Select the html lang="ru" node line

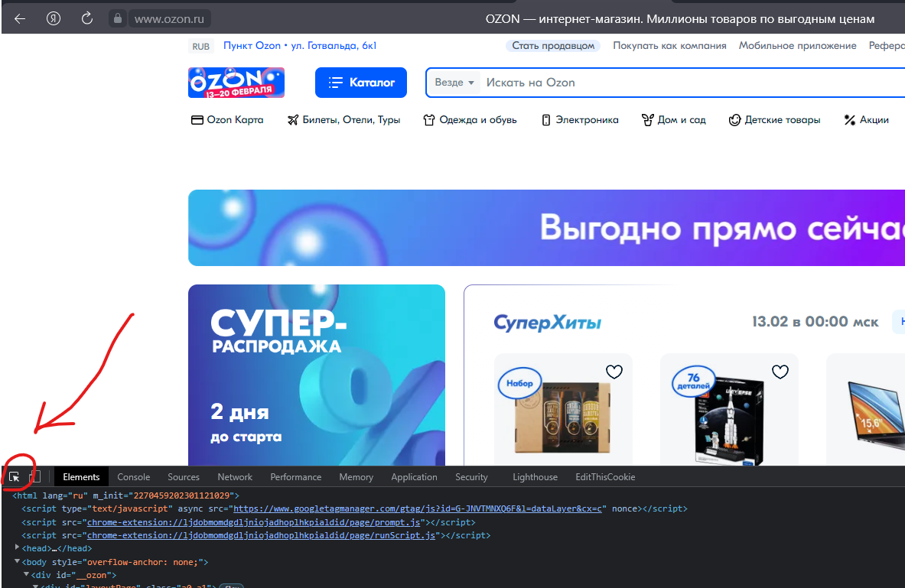point(125,495)
